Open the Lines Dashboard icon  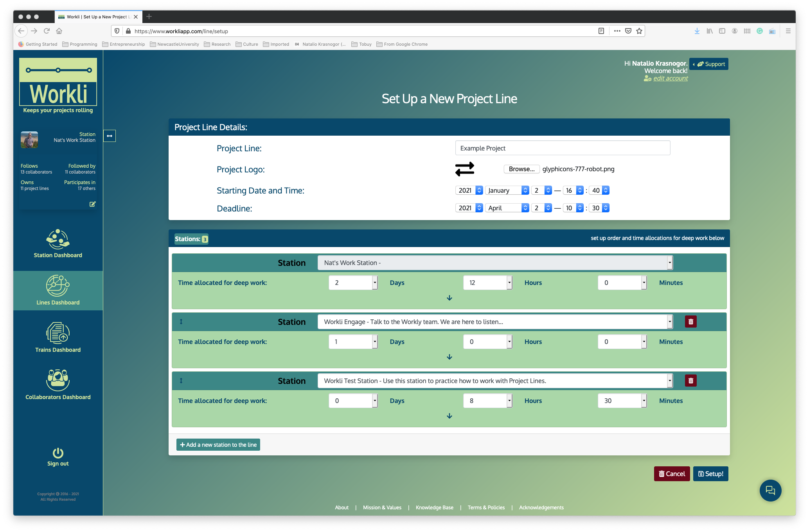58,286
